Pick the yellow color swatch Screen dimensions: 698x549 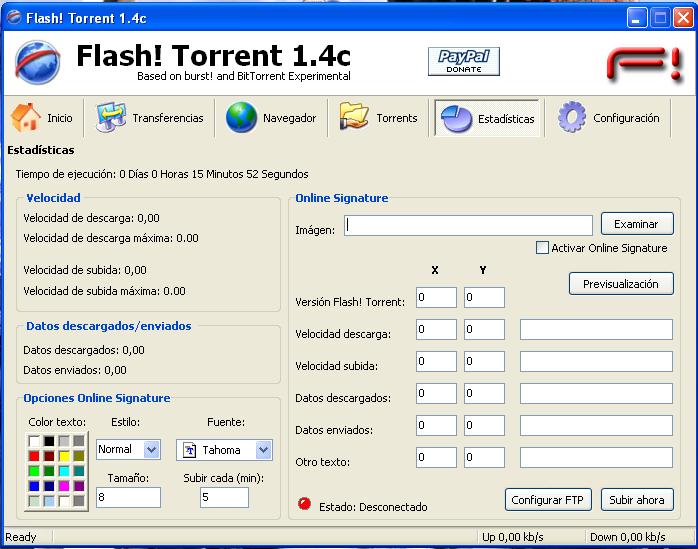point(64,456)
